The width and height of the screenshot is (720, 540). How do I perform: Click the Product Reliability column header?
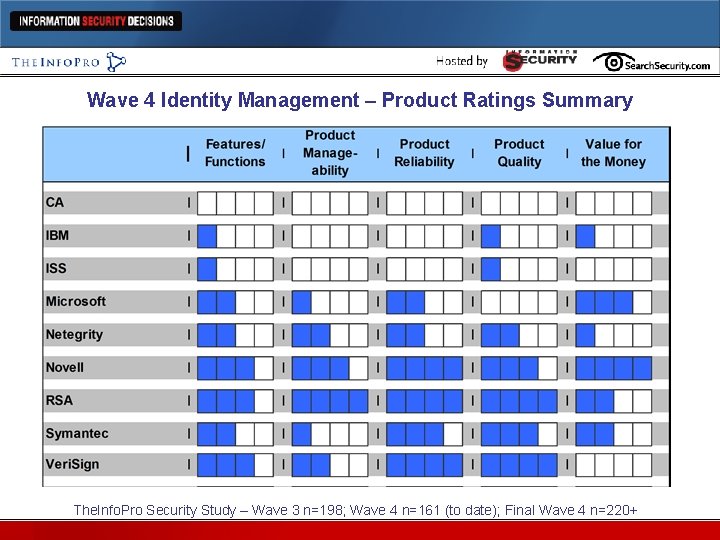[x=424, y=153]
